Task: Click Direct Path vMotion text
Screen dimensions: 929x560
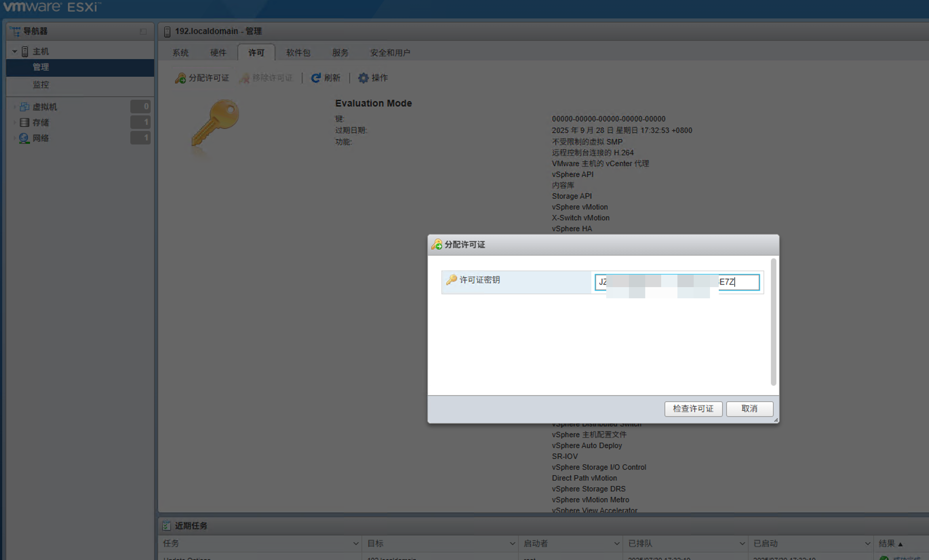Action: [585, 478]
